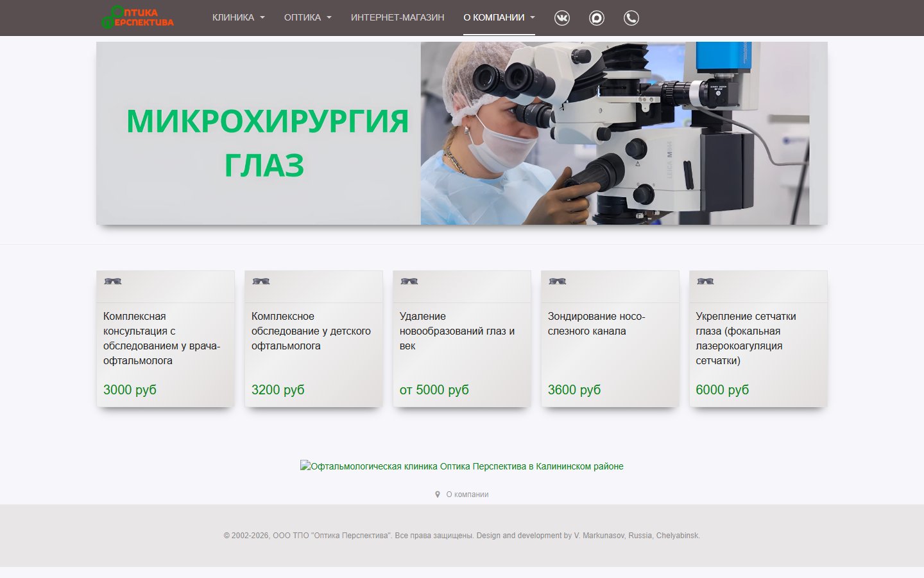Click the от 5000 руб price
The width and height of the screenshot is (924, 578).
point(434,390)
